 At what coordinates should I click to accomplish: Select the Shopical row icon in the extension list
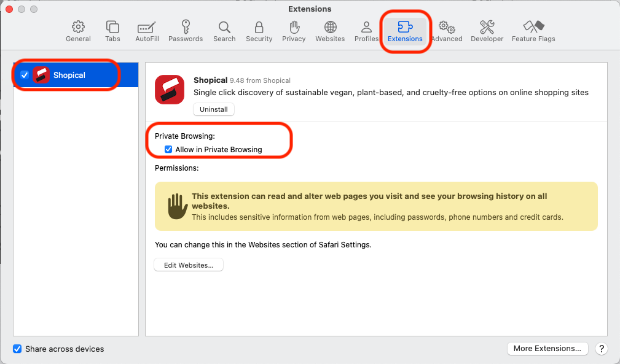pyautogui.click(x=41, y=75)
